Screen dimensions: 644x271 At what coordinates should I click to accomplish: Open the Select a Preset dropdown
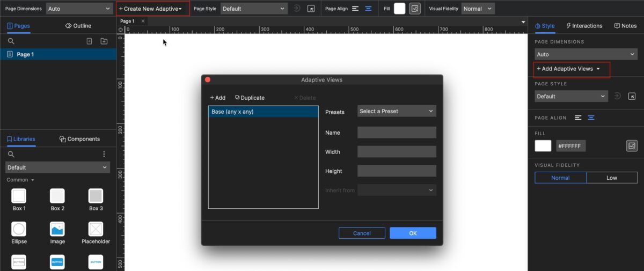397,111
